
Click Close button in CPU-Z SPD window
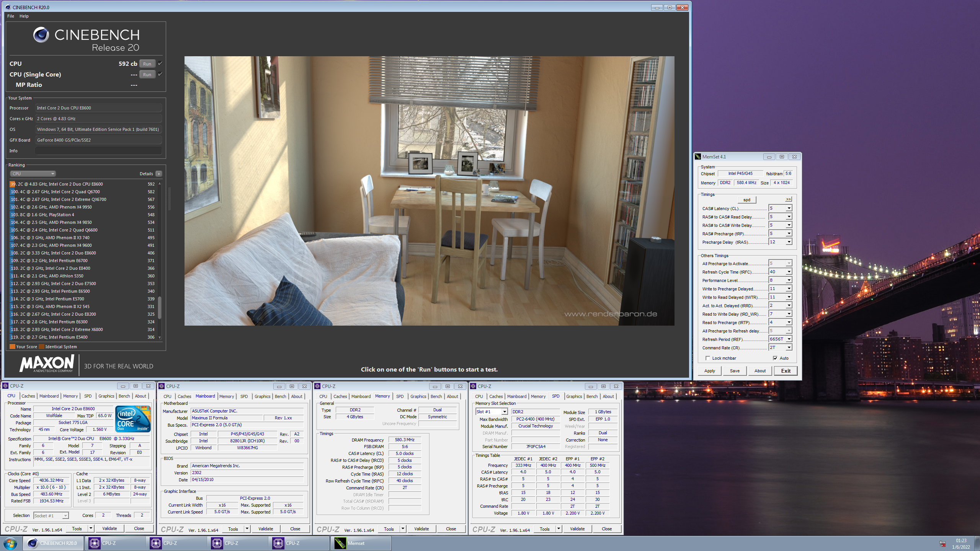pos(607,529)
